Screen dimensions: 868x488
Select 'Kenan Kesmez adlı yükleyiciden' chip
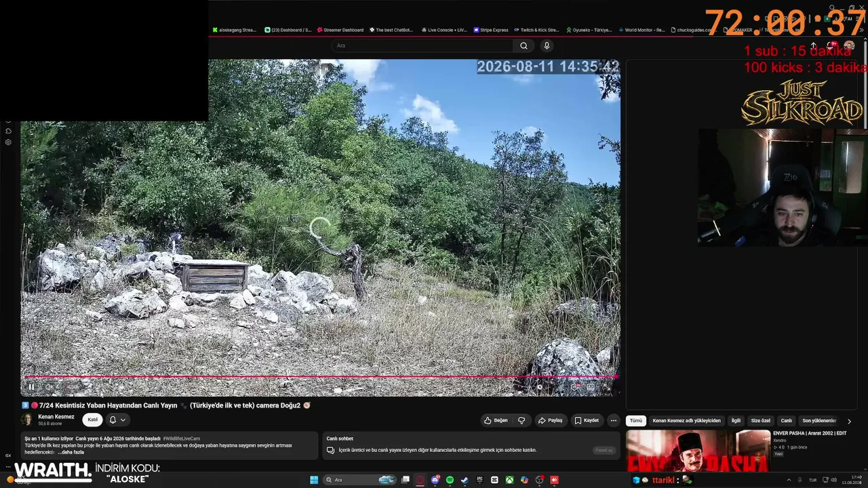point(686,421)
